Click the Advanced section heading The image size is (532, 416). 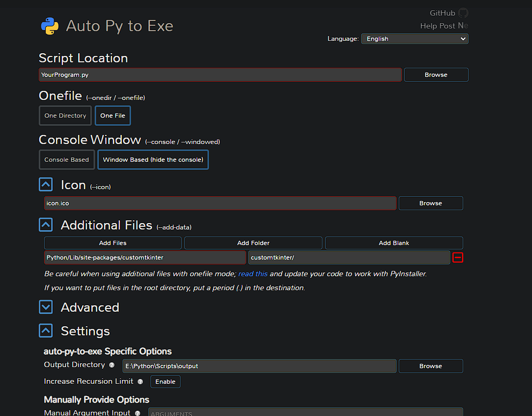(x=90, y=307)
